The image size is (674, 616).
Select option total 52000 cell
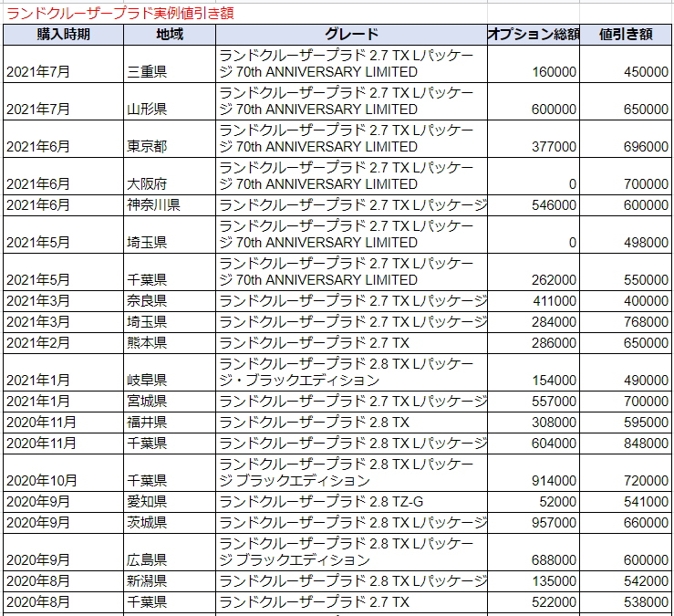click(534, 502)
